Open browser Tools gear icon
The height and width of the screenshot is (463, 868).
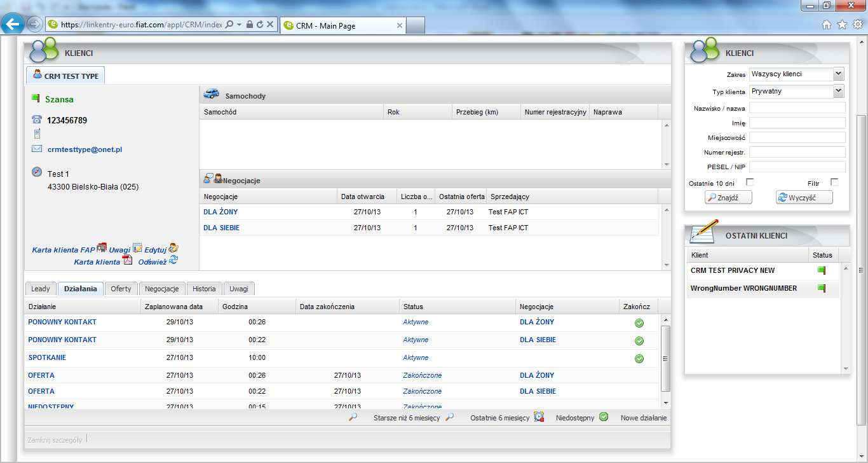pyautogui.click(x=857, y=24)
